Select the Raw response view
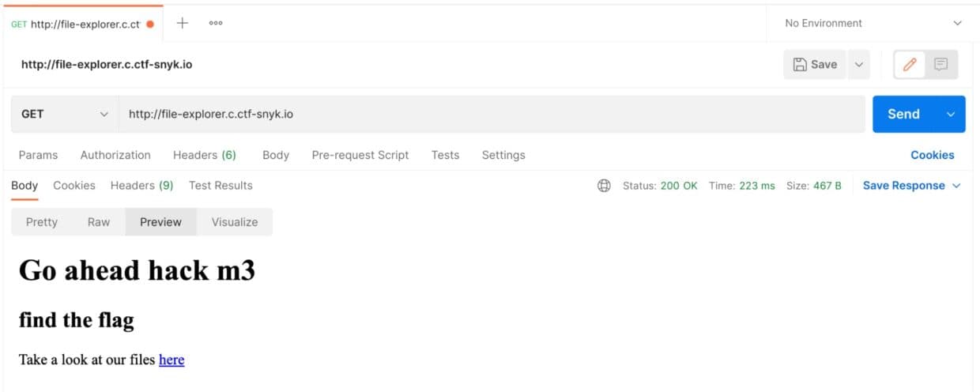The width and height of the screenshot is (980, 392). (99, 222)
